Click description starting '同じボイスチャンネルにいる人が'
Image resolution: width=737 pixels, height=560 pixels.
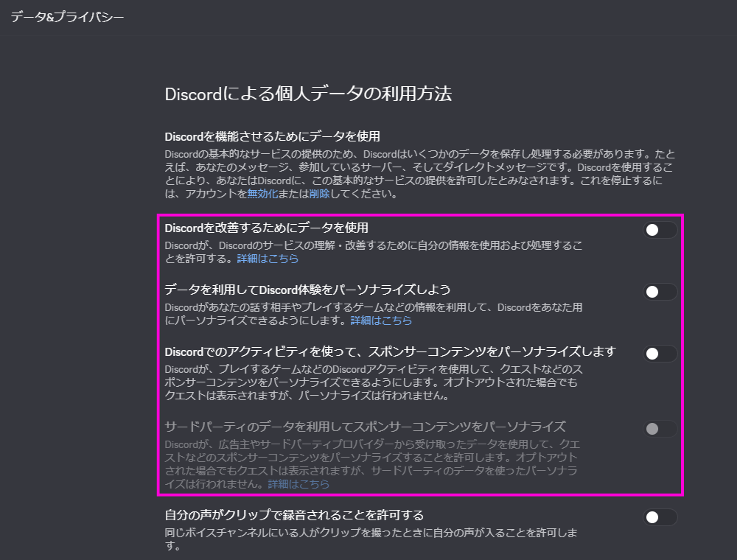371,539
